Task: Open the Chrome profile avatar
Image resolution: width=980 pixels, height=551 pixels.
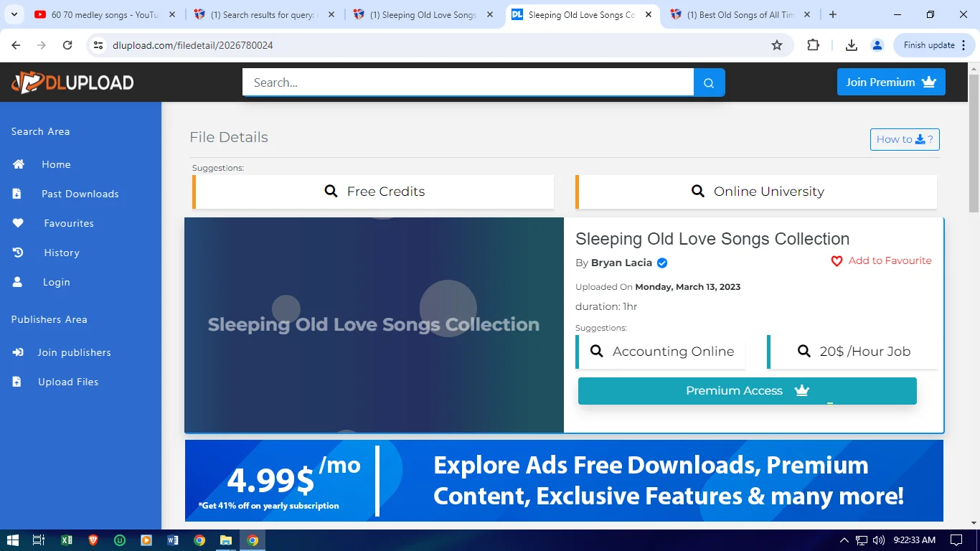Action: 877,45
